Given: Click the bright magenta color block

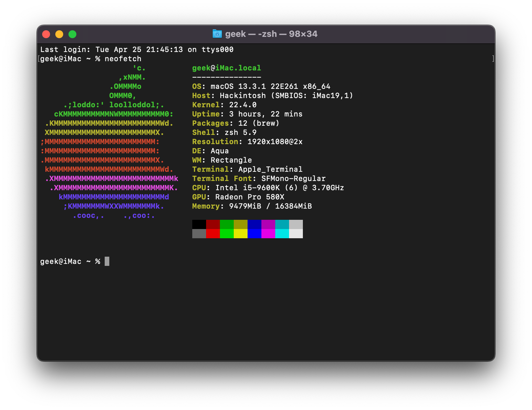Looking at the screenshot, I should click(268, 234).
